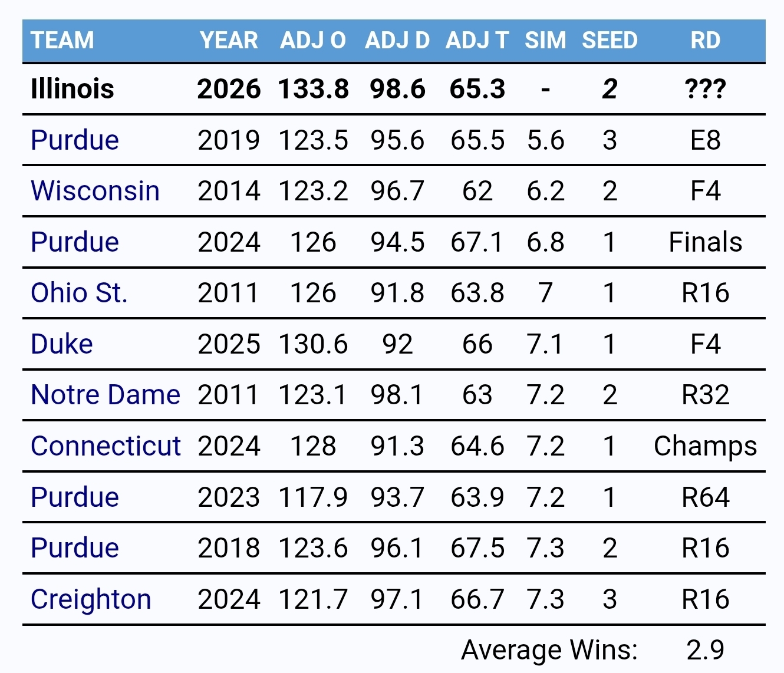784x673 pixels.
Task: Open the Connecticut team link
Action: [x=106, y=446]
